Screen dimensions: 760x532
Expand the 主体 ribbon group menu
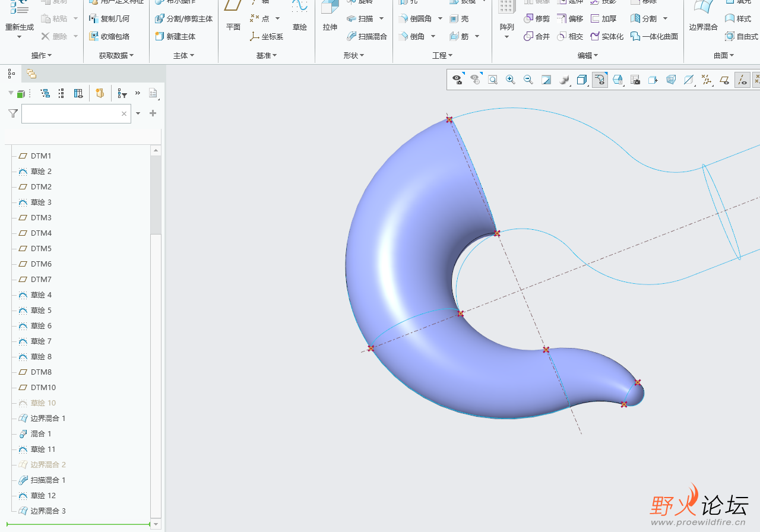[183, 55]
